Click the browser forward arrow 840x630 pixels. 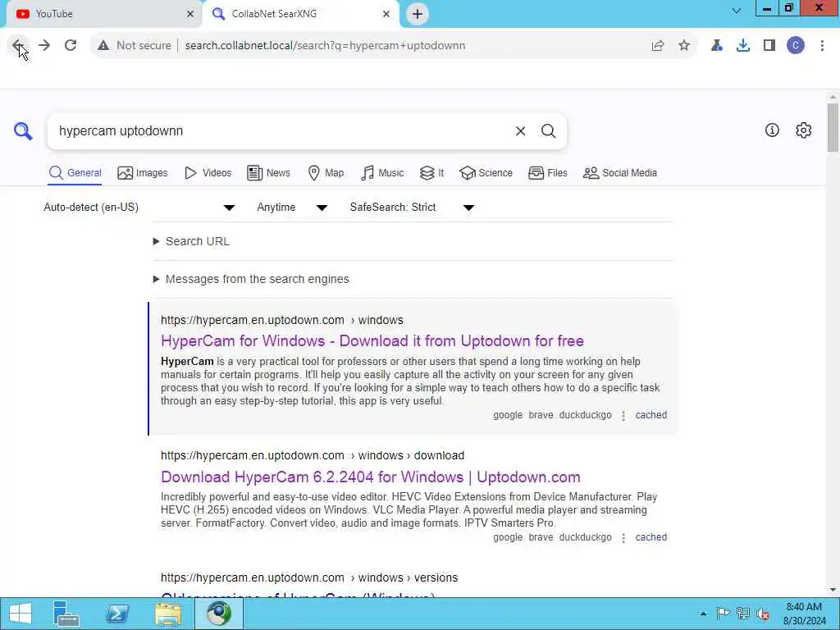(44, 46)
